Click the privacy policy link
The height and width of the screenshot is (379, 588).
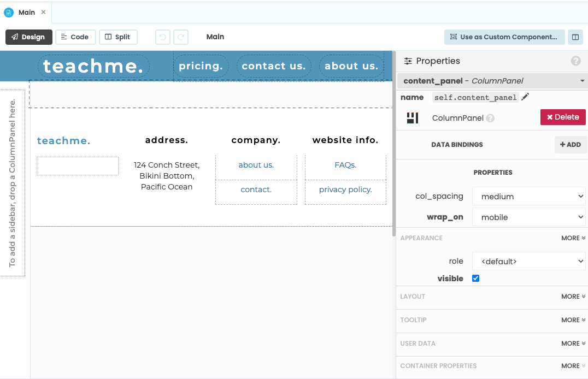tap(345, 189)
